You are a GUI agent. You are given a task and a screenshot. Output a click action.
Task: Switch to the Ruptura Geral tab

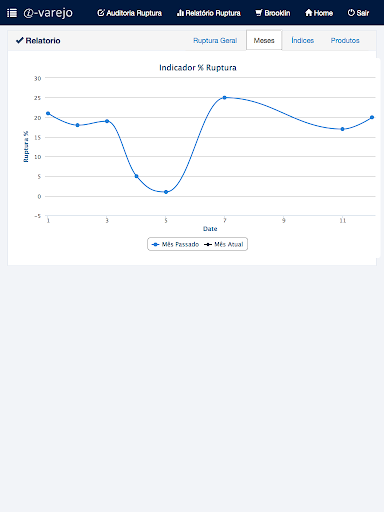(x=215, y=40)
